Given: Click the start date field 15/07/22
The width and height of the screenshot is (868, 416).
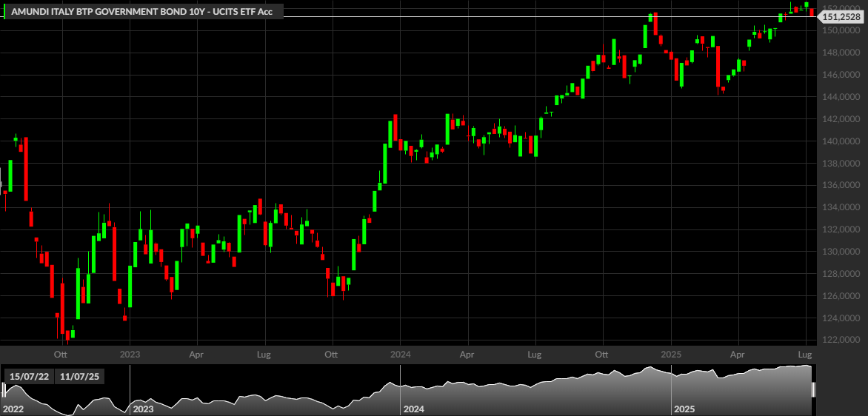Looking at the screenshot, I should point(29,377).
